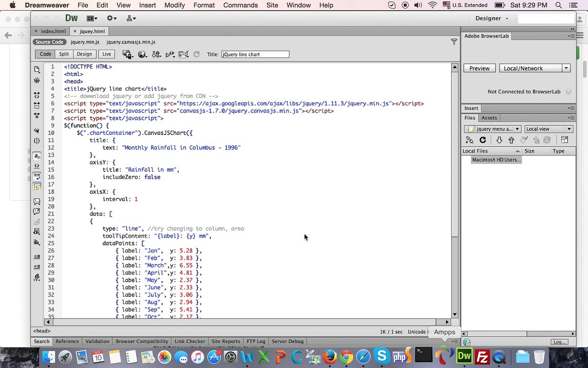Switch to Split view
This screenshot has width=588, height=368.
[64, 54]
